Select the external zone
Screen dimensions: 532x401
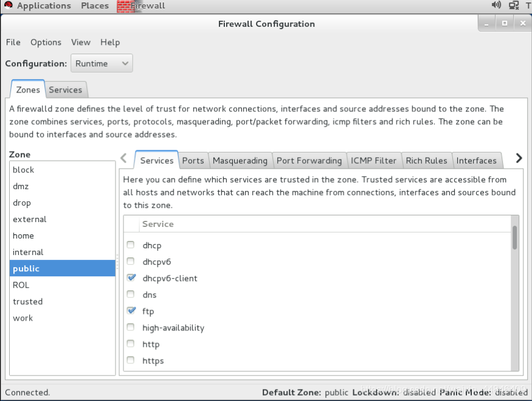coord(63,219)
